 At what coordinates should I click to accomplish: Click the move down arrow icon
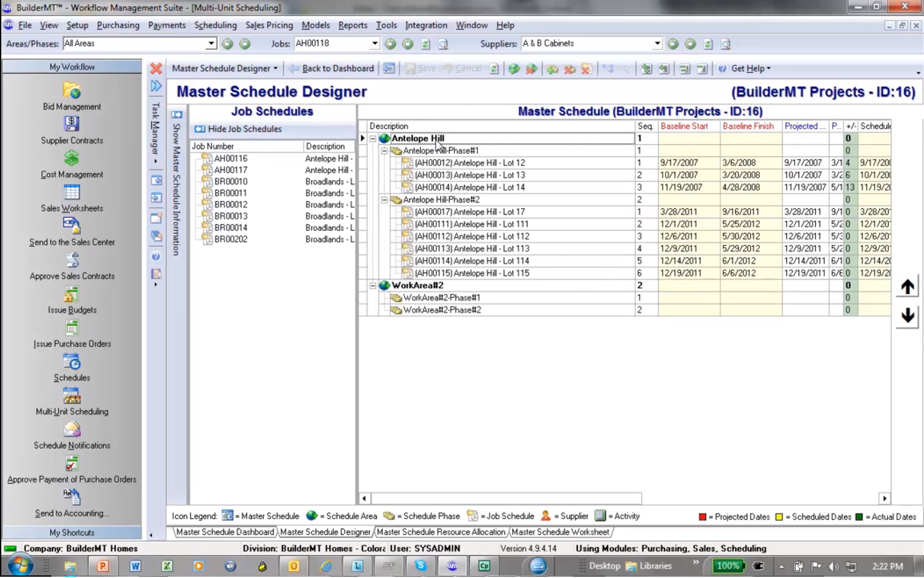coord(907,315)
